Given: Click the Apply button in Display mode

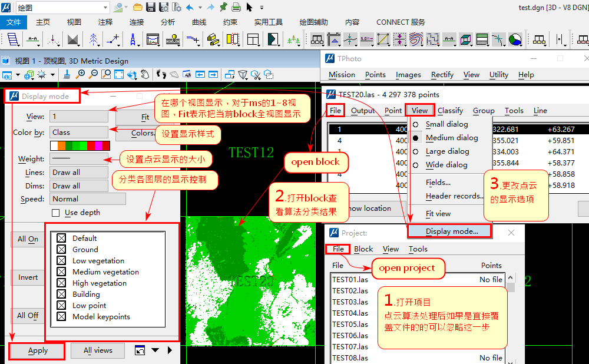Looking at the screenshot, I should (x=38, y=351).
